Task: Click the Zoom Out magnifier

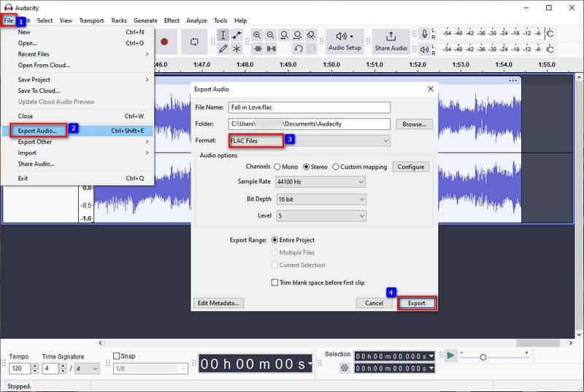Action: click(271, 35)
